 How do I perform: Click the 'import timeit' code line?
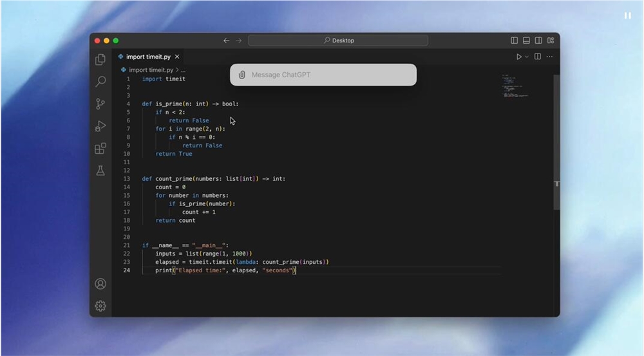[164, 79]
